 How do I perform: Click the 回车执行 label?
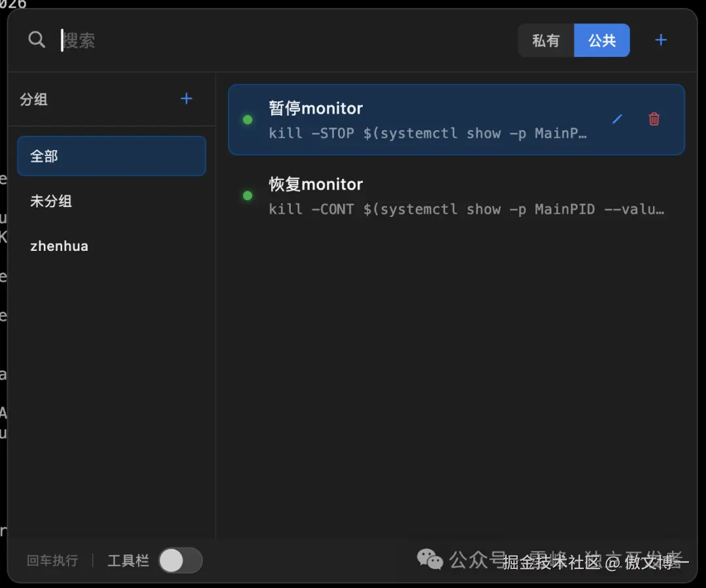[x=52, y=561]
